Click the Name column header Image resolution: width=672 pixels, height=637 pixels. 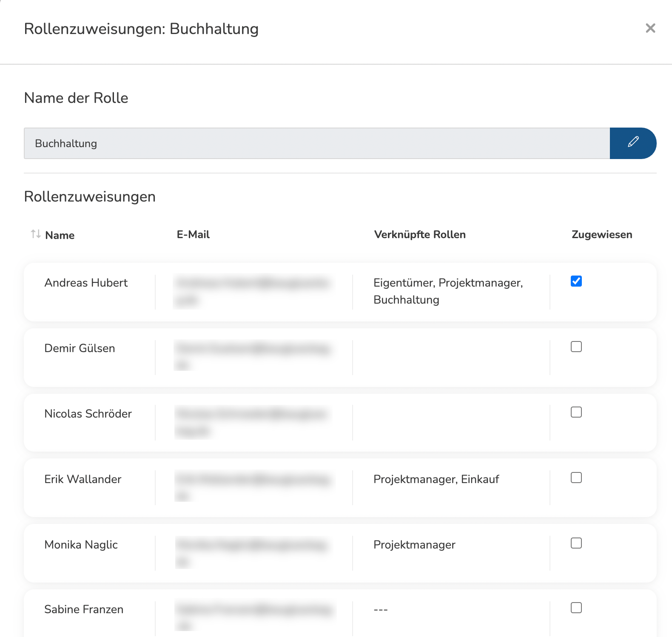pyautogui.click(x=60, y=235)
